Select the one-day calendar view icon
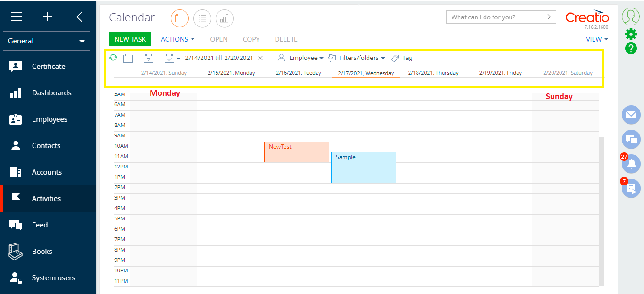This screenshot has height=294, width=644. point(128,58)
